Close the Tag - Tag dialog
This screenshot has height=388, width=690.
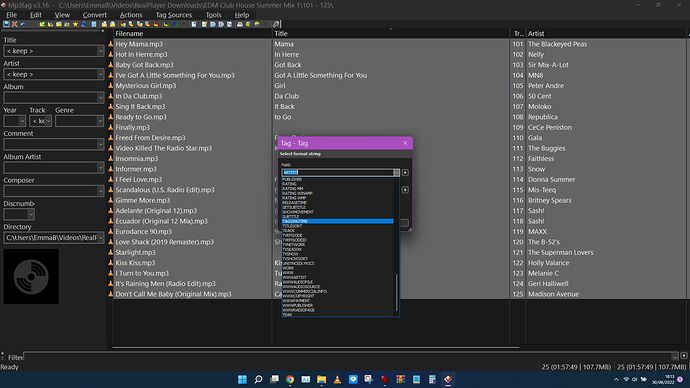point(405,143)
